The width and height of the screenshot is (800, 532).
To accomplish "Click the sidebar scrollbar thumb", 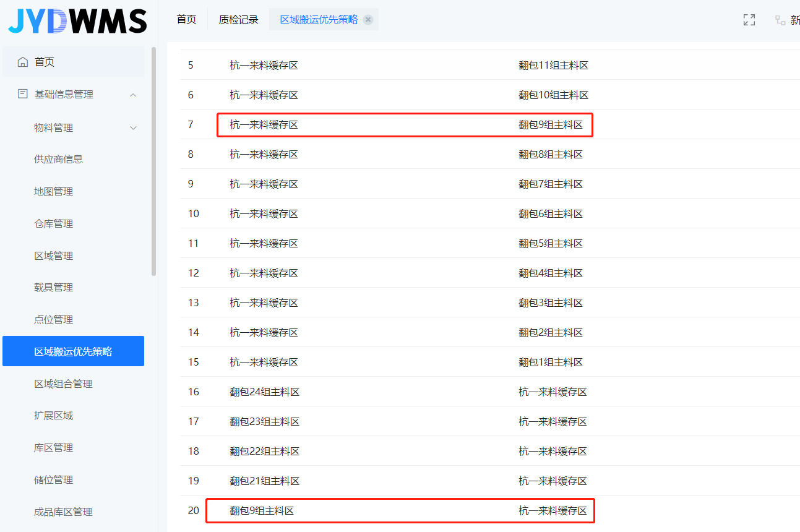I will point(154,161).
